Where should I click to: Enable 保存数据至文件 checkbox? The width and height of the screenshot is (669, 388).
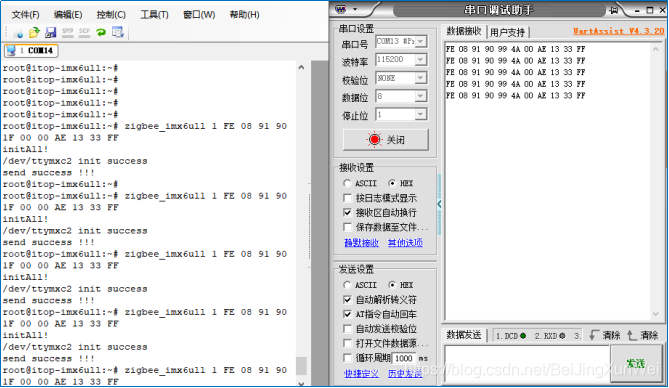click(347, 227)
